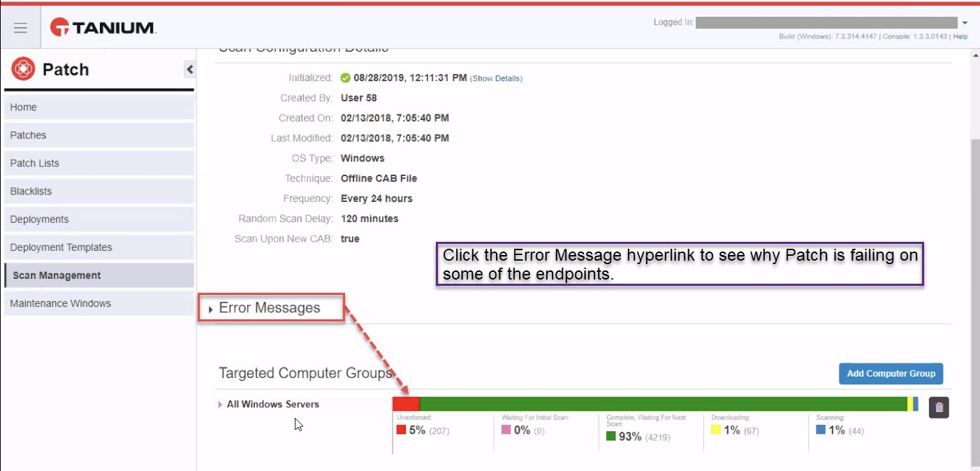Click the Scan Upon New CAB true value
The width and height of the screenshot is (980, 471).
coord(350,239)
